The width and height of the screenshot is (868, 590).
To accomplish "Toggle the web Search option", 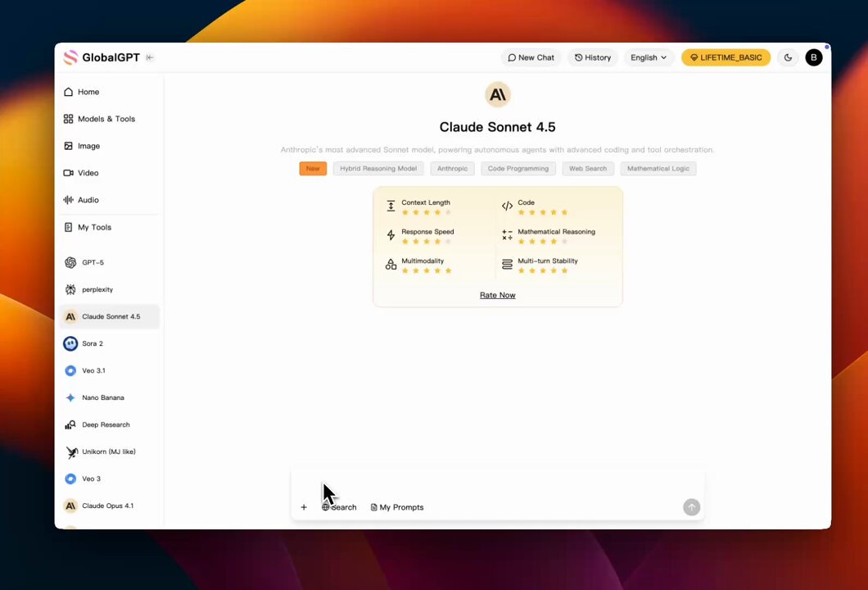I will coord(339,507).
